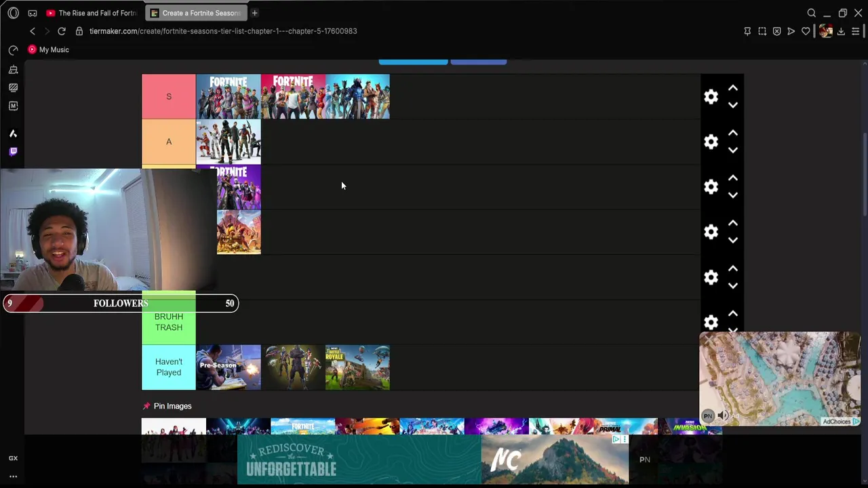Select the Primal season image in pool
The width and height of the screenshot is (868, 488).
[625, 427]
